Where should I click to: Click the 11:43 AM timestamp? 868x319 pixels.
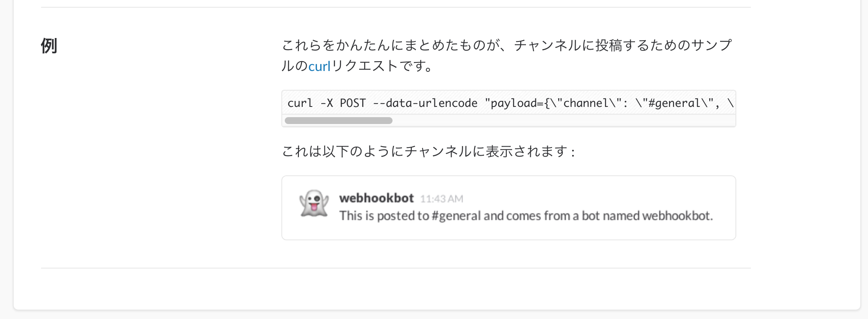442,198
